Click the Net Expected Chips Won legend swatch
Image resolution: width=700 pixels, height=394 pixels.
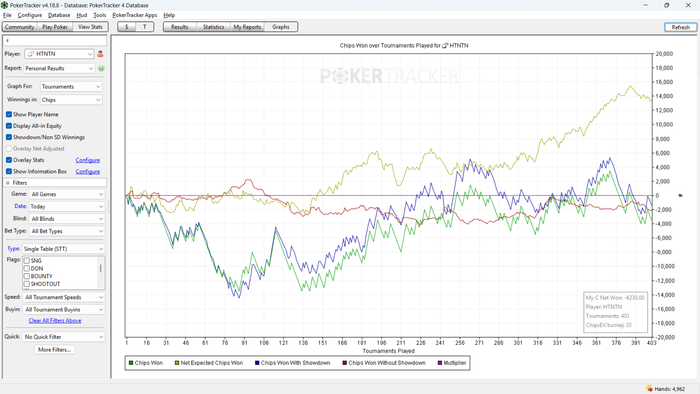tap(177, 363)
